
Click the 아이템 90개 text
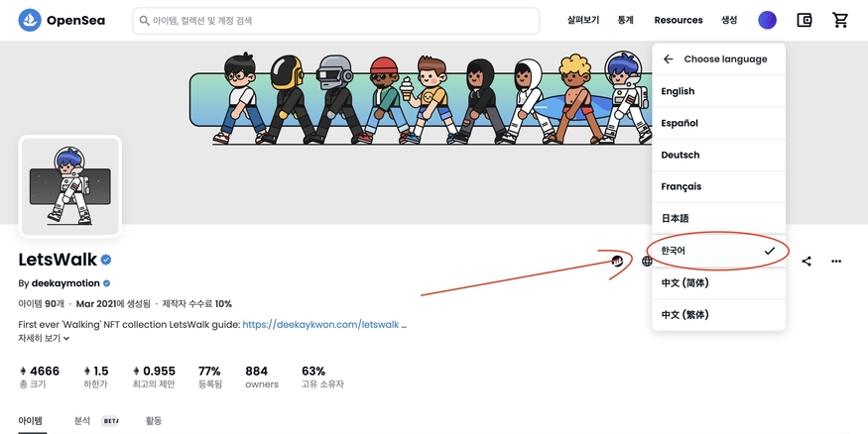point(42,304)
